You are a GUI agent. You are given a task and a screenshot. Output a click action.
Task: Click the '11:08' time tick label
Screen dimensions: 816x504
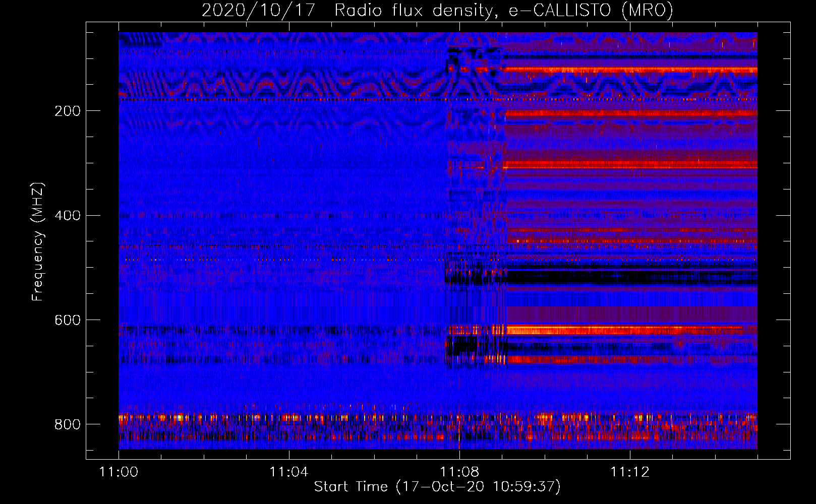(x=459, y=472)
